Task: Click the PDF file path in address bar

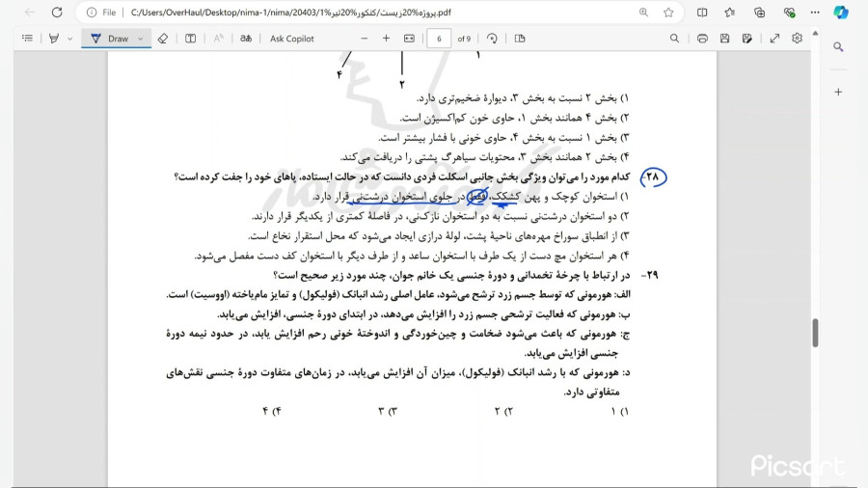Action: 291,13
